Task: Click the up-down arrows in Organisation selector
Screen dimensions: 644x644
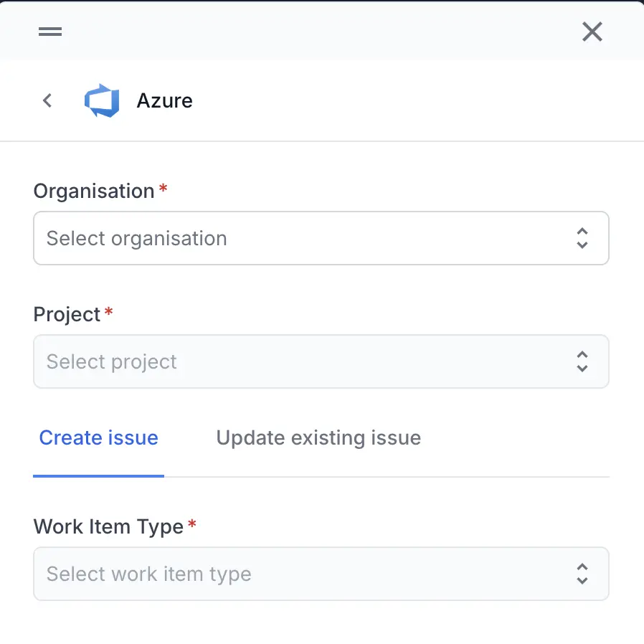Action: click(x=582, y=238)
